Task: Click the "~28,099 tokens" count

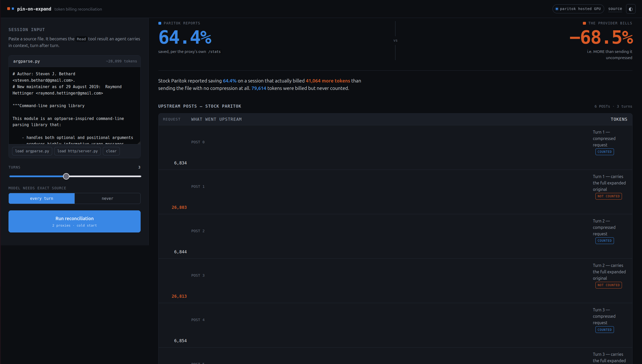Action: [122, 61]
